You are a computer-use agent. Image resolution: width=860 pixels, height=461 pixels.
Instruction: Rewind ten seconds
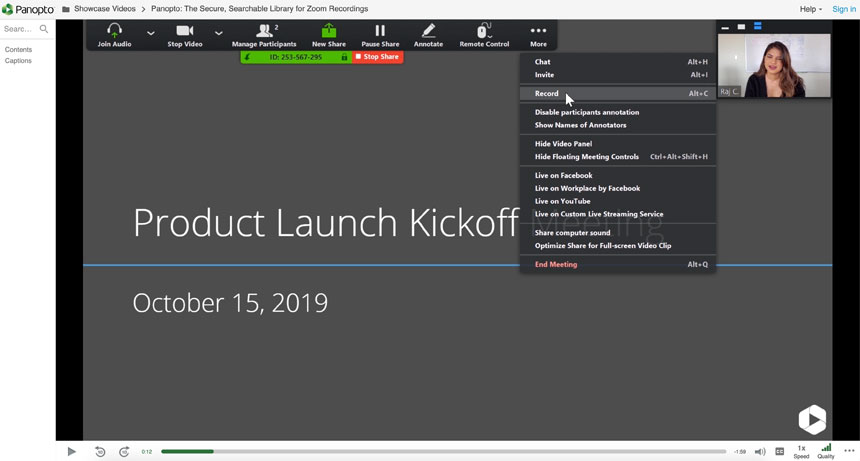tap(100, 452)
